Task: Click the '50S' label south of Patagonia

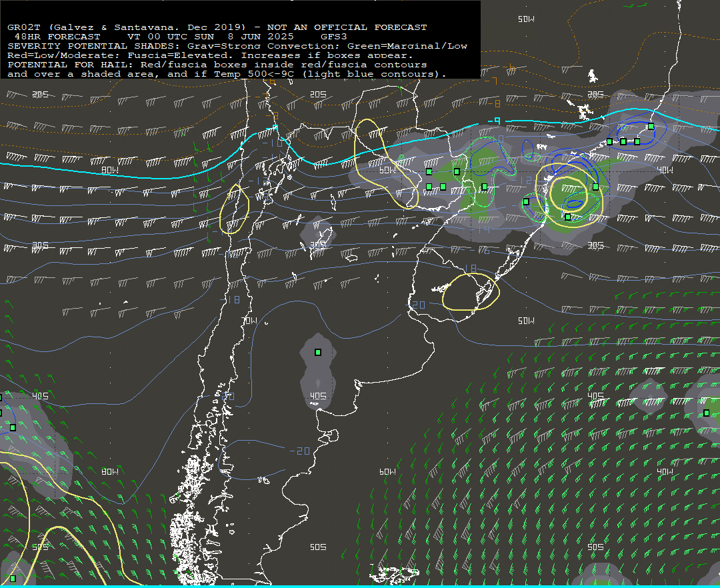Action: [318, 547]
